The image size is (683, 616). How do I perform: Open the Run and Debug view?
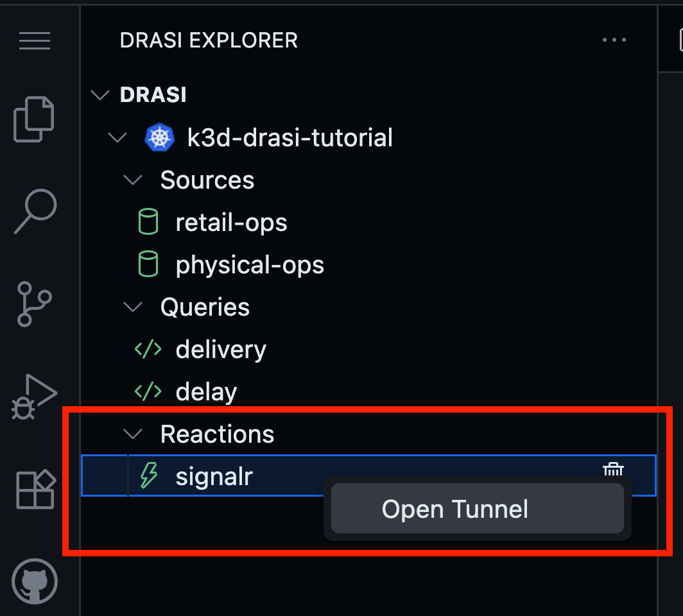click(x=35, y=395)
